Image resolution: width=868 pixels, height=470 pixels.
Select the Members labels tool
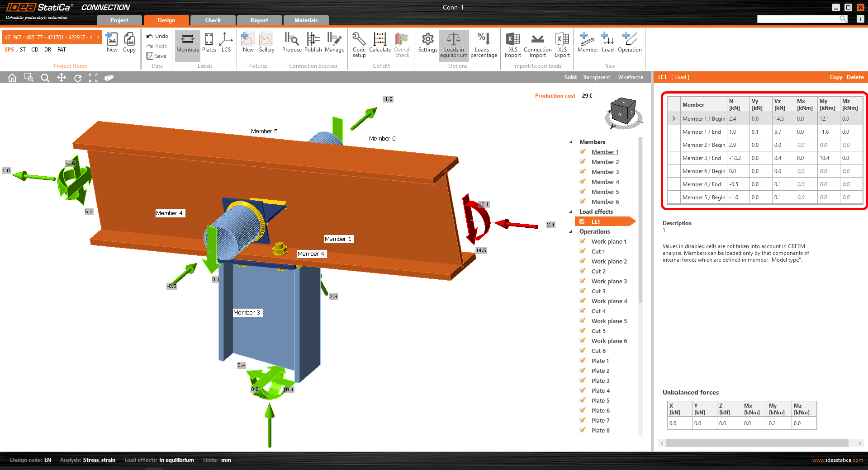(x=187, y=44)
